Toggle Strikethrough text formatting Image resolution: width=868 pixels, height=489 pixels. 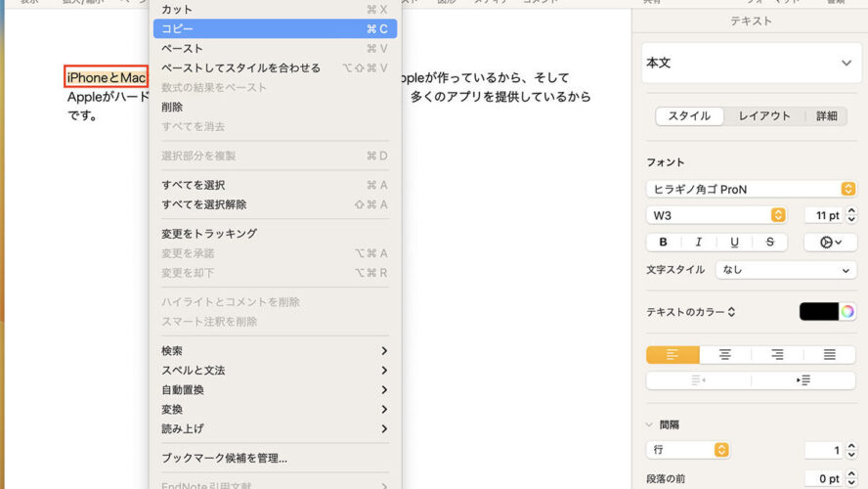(x=769, y=242)
